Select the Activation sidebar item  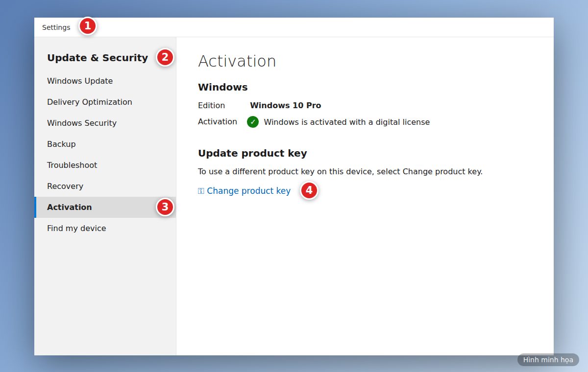[x=105, y=208]
